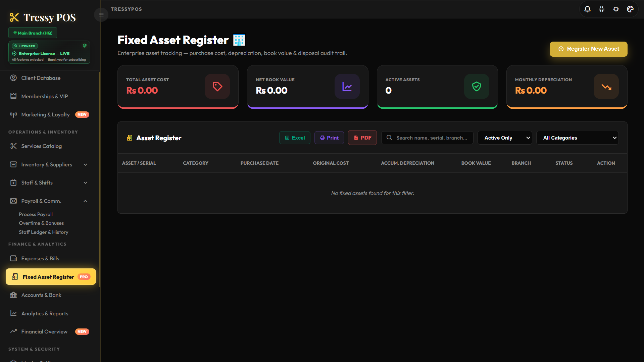Expand Staff & Shifts submenu chevron
This screenshot has height=362, width=644.
coord(85,183)
